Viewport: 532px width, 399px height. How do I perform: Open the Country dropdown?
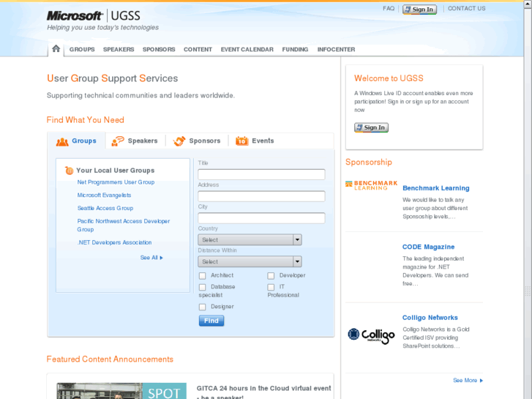point(250,239)
